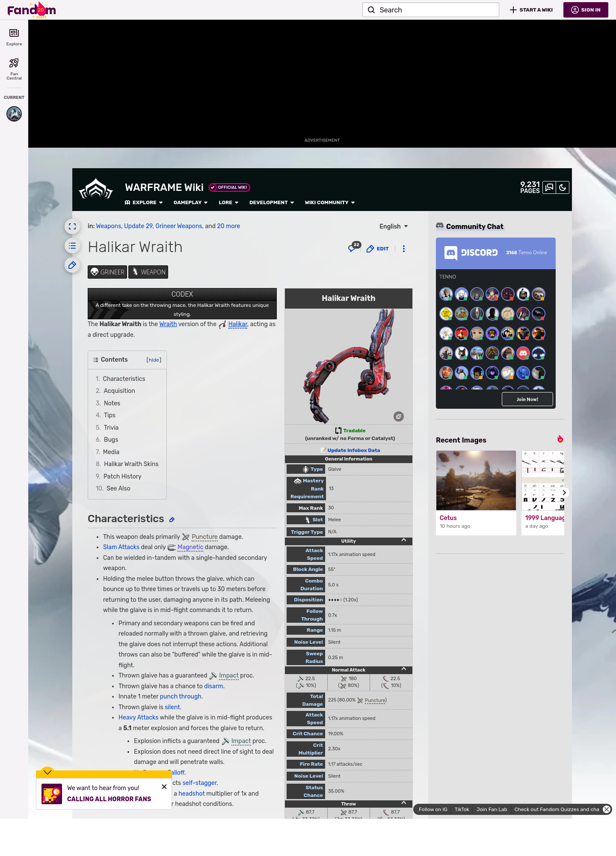
Task: Open wiki discussions icon in header
Action: [x=549, y=187]
